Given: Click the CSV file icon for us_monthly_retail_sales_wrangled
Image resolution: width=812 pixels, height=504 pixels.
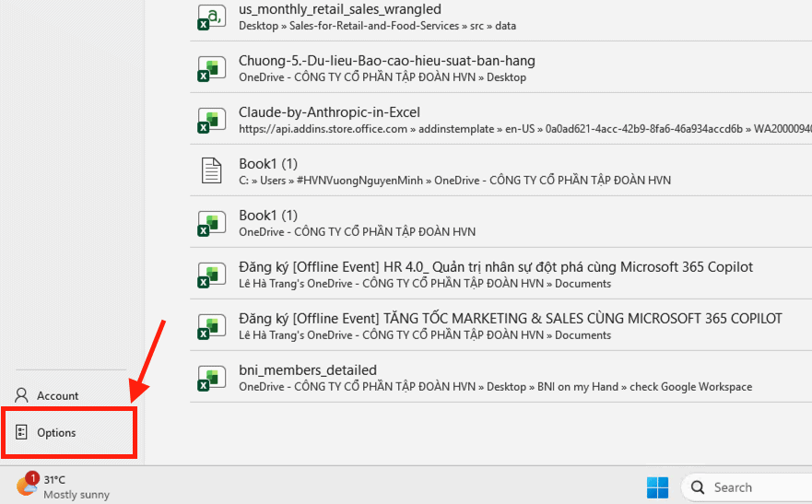Looking at the screenshot, I should pyautogui.click(x=212, y=16).
